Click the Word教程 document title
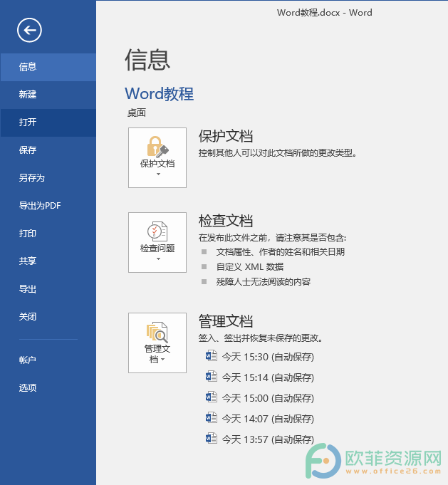 [160, 94]
